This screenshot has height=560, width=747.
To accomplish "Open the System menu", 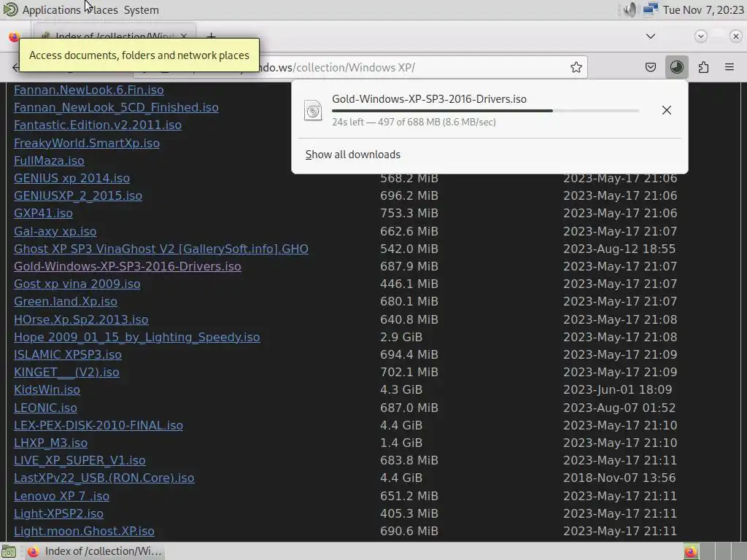I will pos(141,10).
